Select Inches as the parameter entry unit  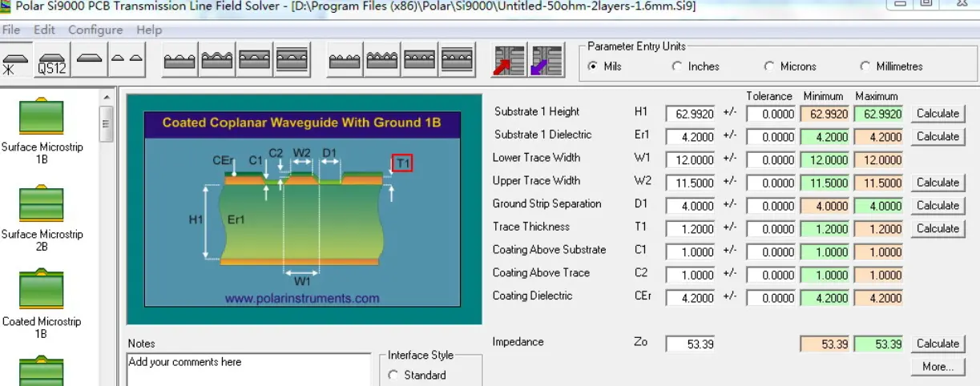678,66
